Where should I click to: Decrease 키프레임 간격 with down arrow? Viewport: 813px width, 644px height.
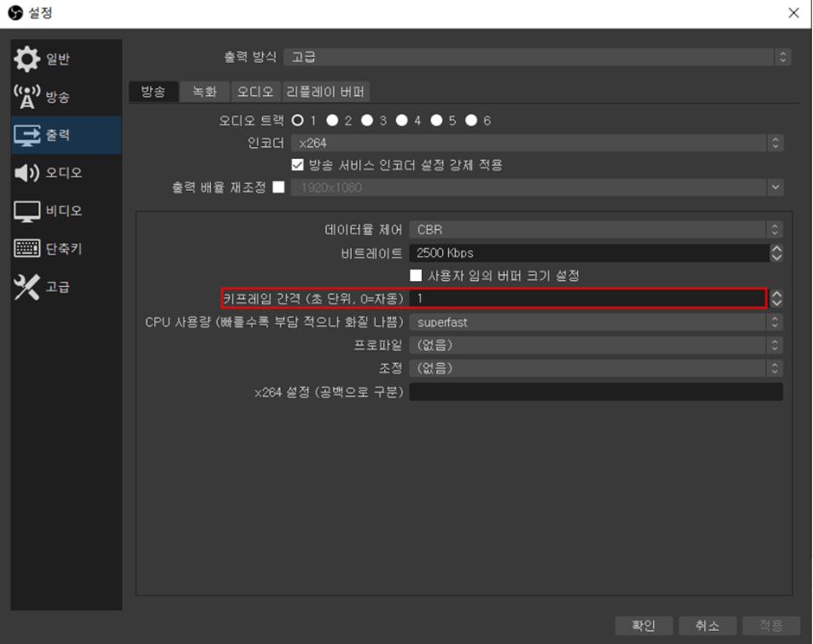tap(776, 303)
